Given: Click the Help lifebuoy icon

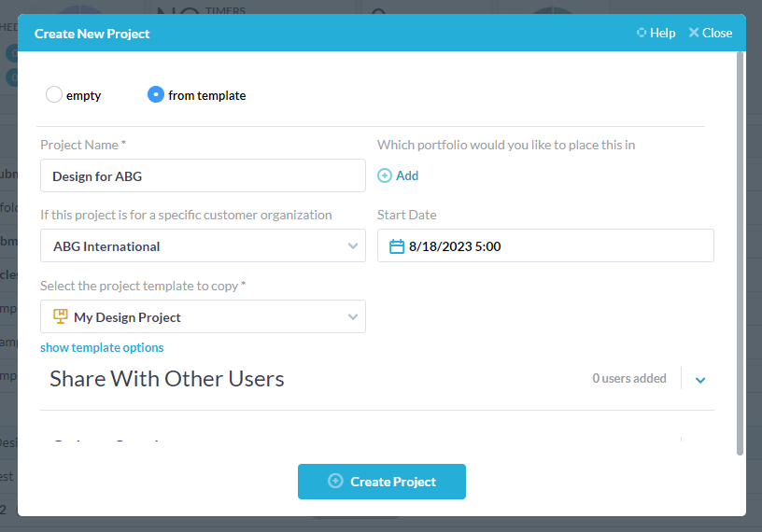Looking at the screenshot, I should click(642, 33).
